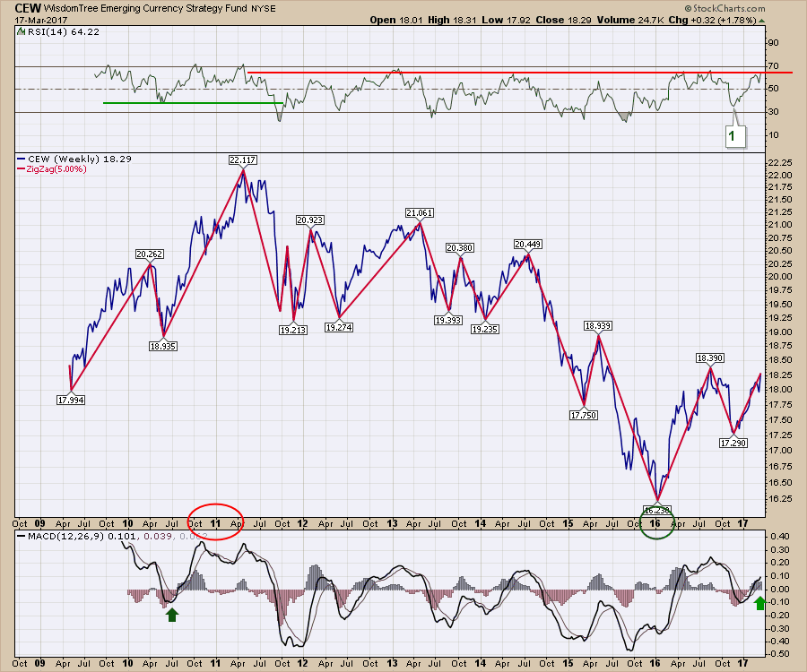The image size is (807, 672).
Task: Click the 21.061 swing high price label
Action: [x=420, y=213]
